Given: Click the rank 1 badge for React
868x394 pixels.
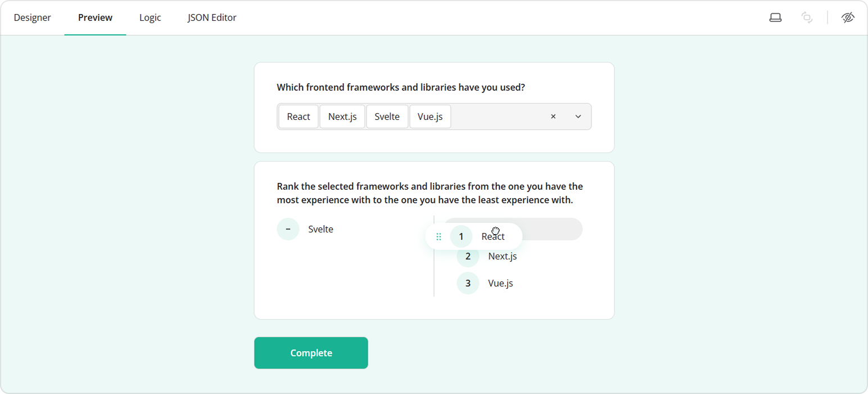Looking at the screenshot, I should tap(461, 237).
